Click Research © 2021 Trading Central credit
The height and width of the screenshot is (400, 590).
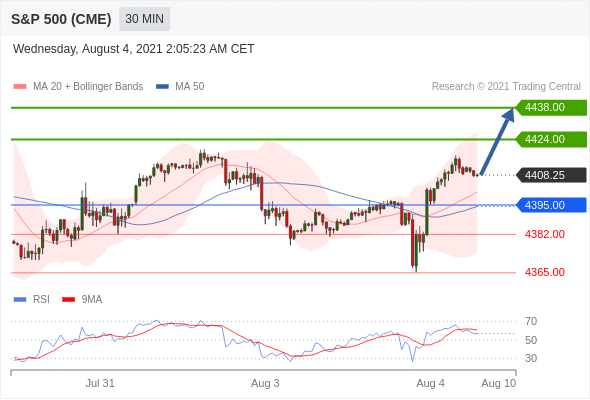(506, 87)
